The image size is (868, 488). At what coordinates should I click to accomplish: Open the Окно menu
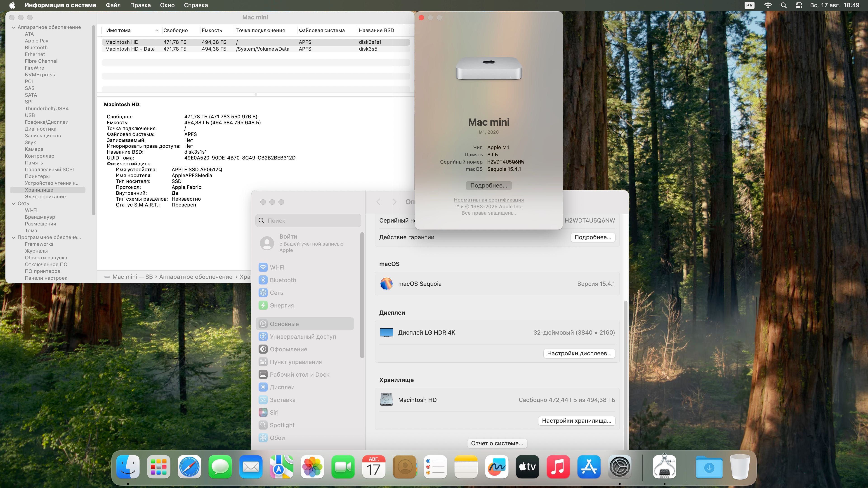(167, 5)
